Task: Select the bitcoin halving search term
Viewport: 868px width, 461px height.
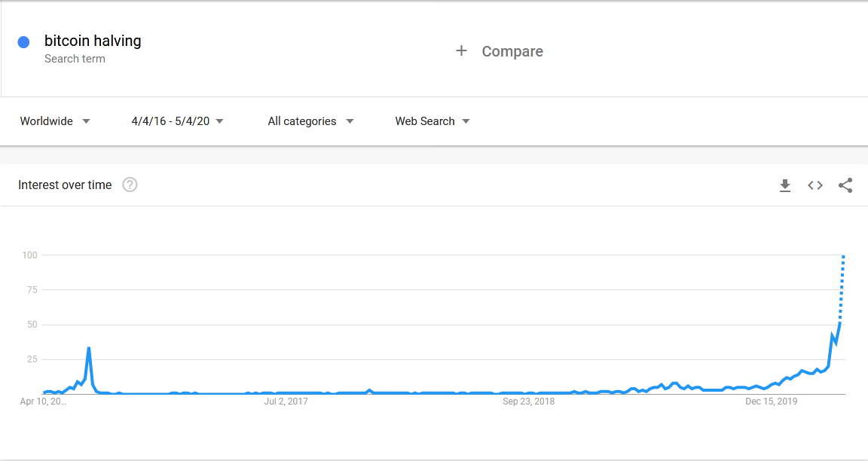Action: coord(93,41)
